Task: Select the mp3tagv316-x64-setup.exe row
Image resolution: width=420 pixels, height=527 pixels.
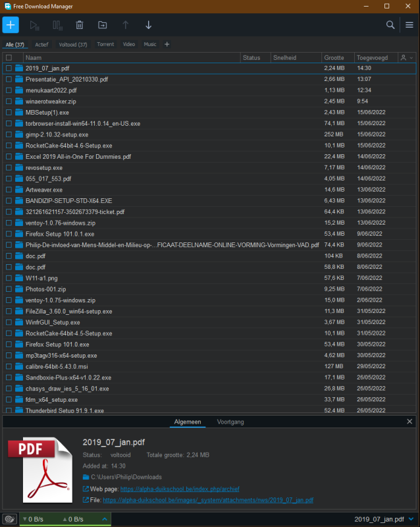Action: pos(209,355)
